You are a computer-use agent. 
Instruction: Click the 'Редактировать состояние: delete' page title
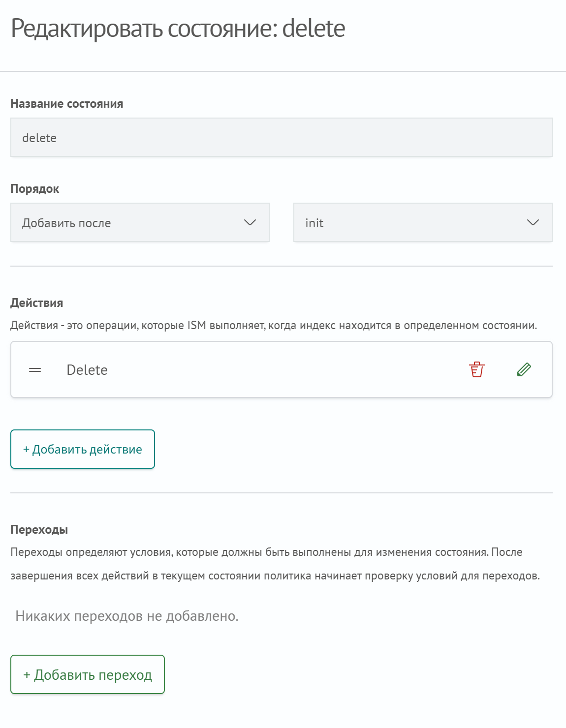(x=178, y=29)
